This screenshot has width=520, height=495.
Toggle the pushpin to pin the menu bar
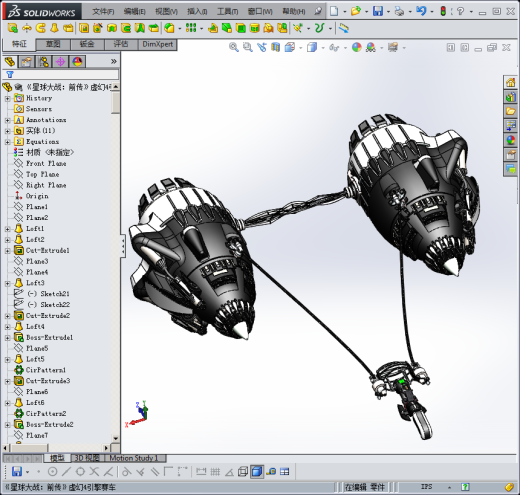pyautogui.click(x=318, y=11)
